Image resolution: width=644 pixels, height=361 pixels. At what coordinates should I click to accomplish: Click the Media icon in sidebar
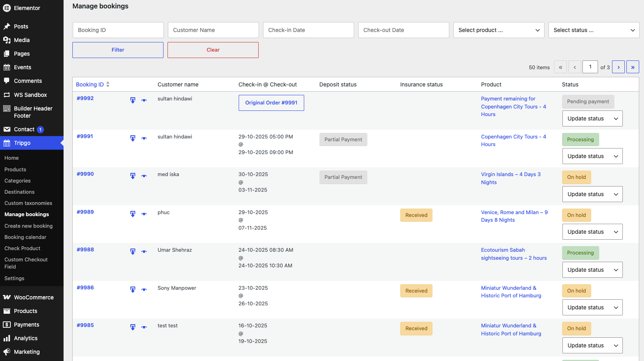point(7,40)
